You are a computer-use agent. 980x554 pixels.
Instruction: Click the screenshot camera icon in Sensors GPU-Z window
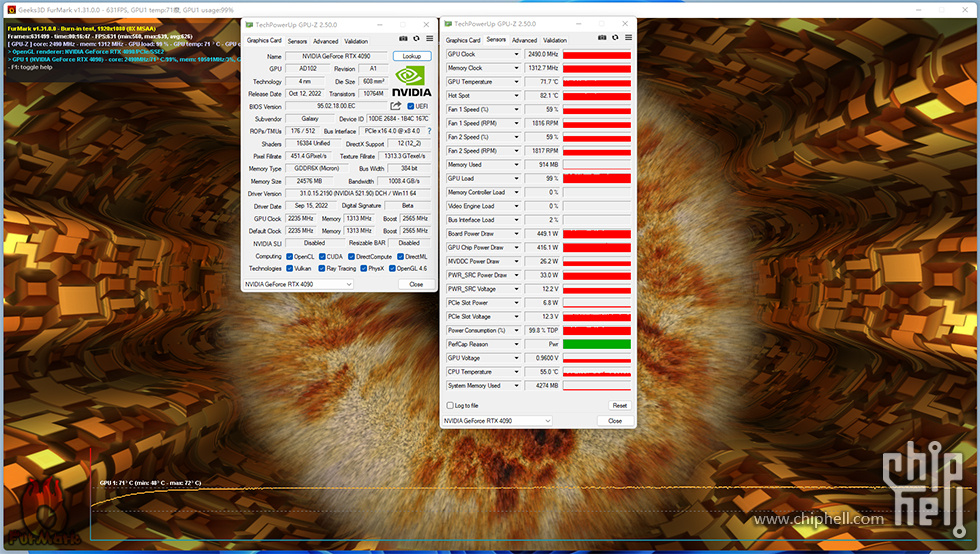point(602,38)
